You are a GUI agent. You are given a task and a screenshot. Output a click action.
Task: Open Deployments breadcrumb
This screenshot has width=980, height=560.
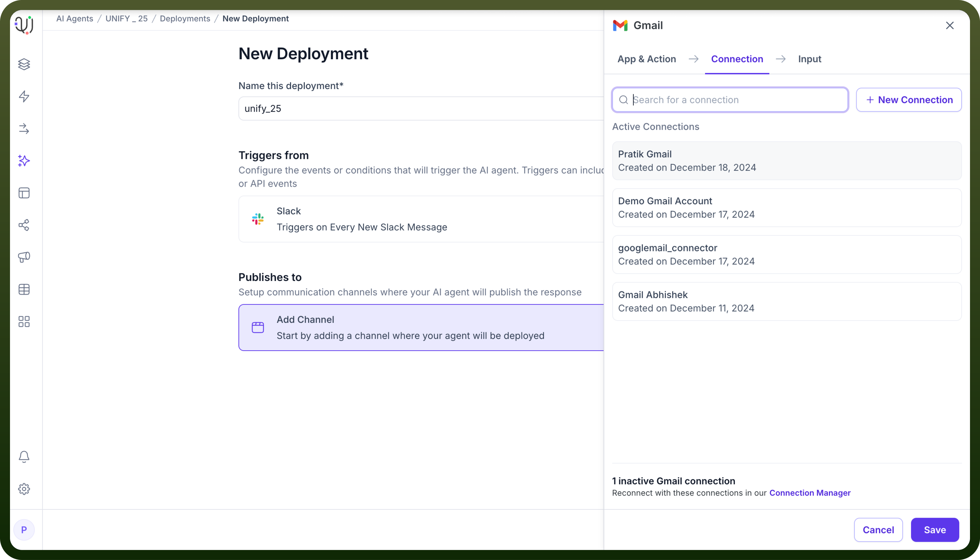[x=185, y=18]
